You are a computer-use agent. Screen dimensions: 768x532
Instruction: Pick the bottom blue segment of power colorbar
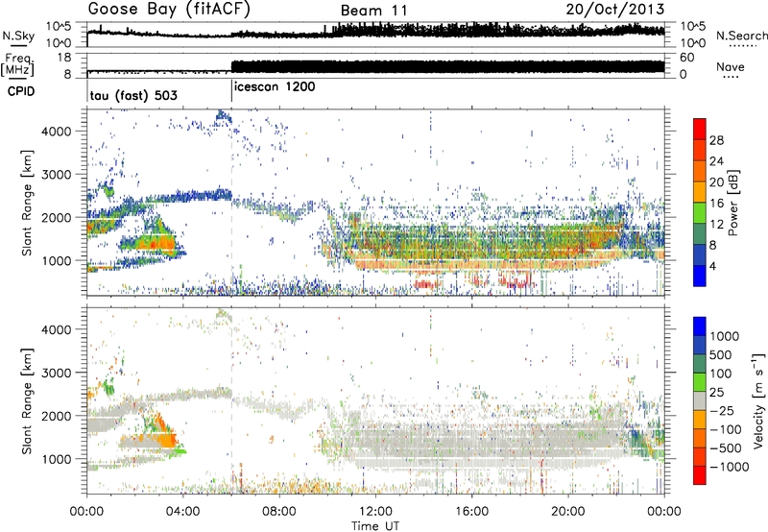point(700,276)
